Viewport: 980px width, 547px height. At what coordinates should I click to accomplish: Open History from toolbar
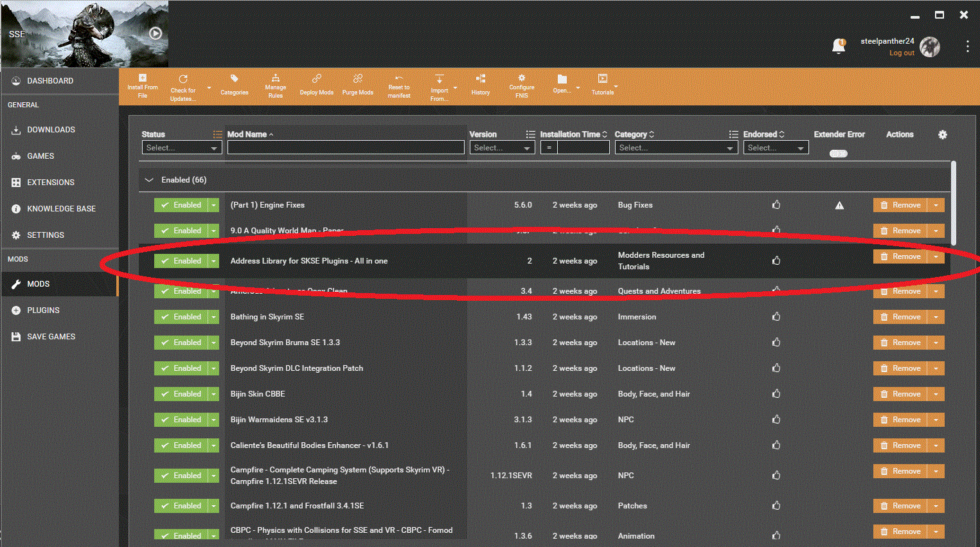481,85
